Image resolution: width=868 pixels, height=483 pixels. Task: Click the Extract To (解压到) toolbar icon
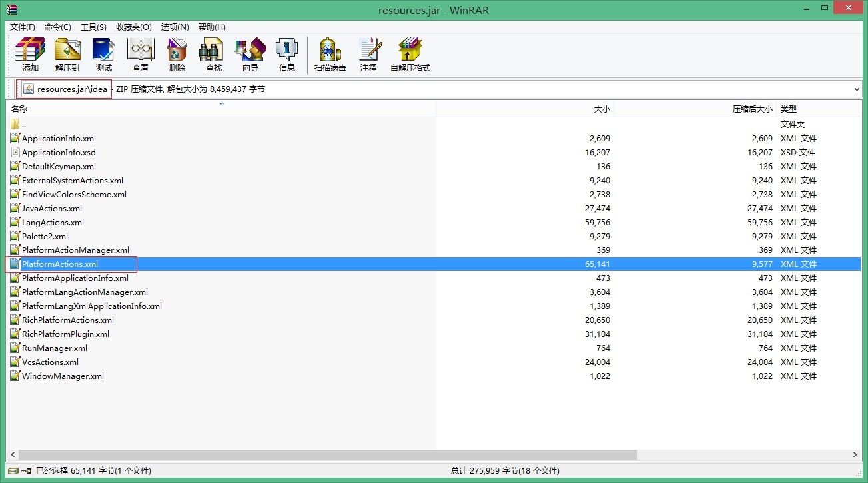(67, 55)
